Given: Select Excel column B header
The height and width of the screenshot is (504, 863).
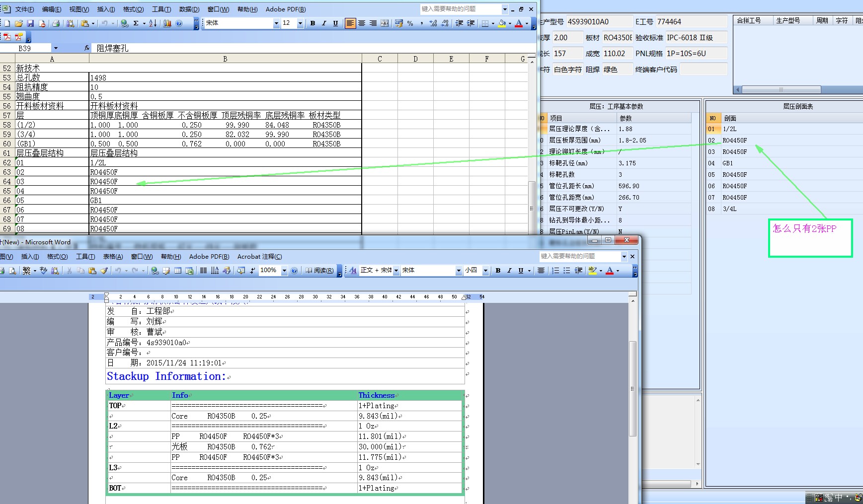Looking at the screenshot, I should (x=225, y=59).
